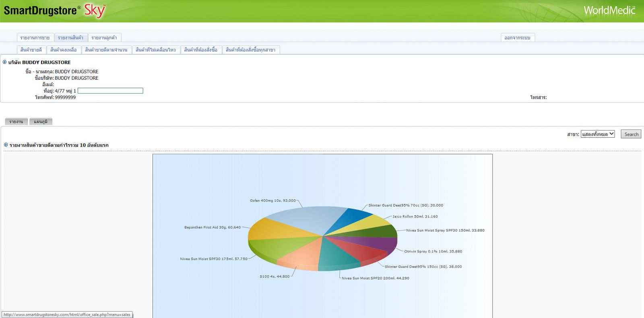Open the รายงานการขาย sales report menu

[x=35, y=38]
